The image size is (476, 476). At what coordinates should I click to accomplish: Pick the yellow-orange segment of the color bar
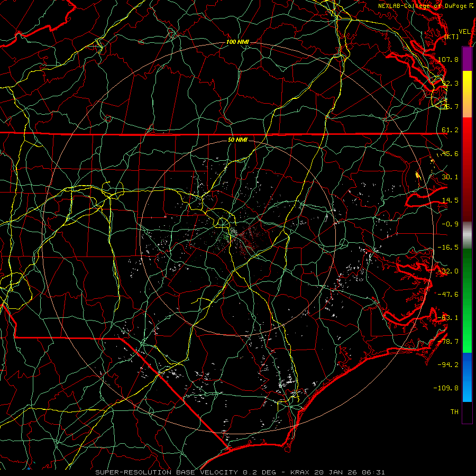467,94
